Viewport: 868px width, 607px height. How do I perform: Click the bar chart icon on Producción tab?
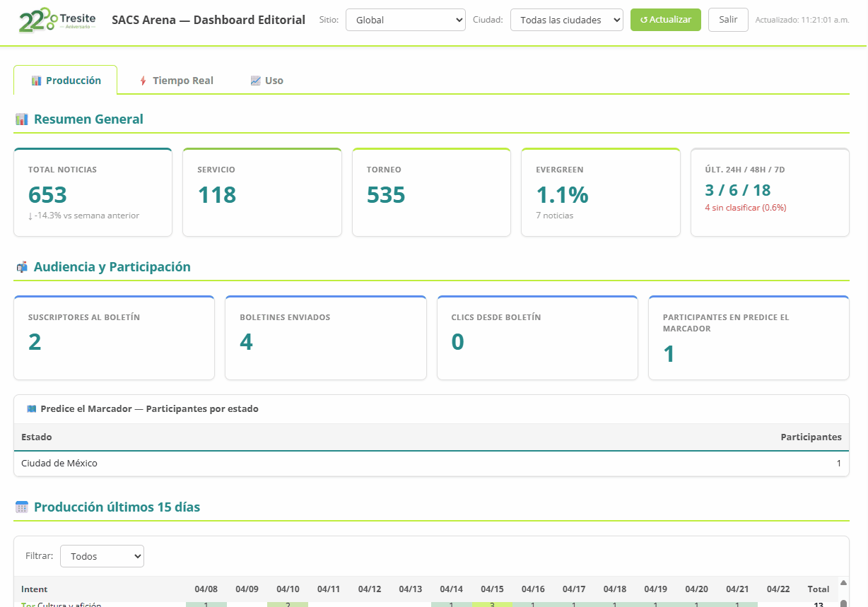(36, 81)
